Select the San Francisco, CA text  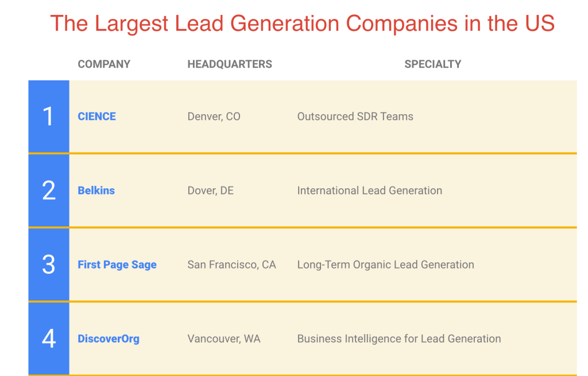tap(232, 265)
